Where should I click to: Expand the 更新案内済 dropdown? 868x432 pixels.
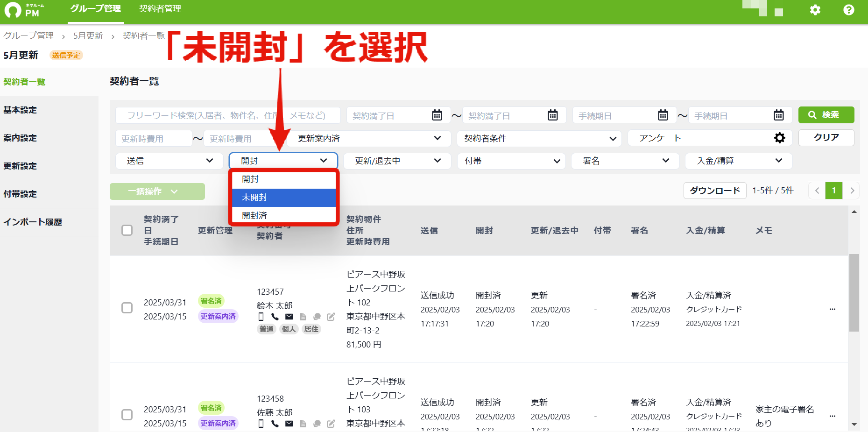tap(369, 138)
